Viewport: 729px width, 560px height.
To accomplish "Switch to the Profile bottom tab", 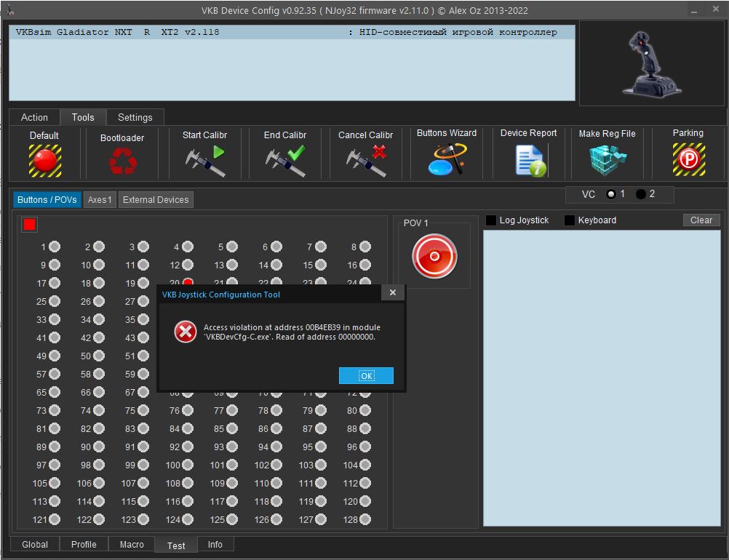I will tap(84, 544).
